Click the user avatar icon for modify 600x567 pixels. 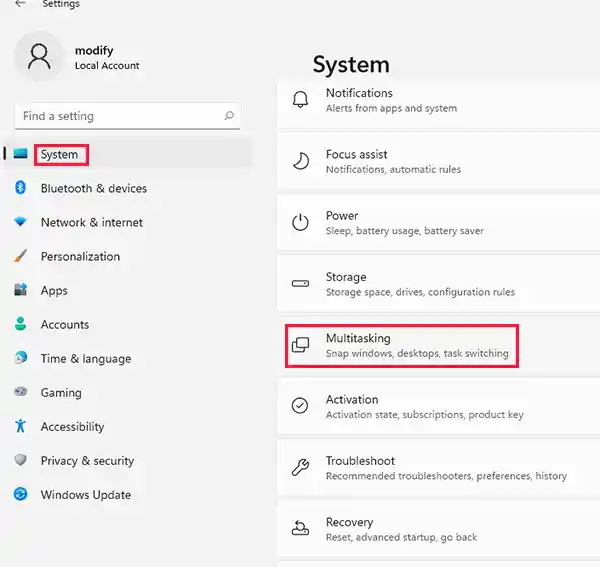click(x=39, y=57)
